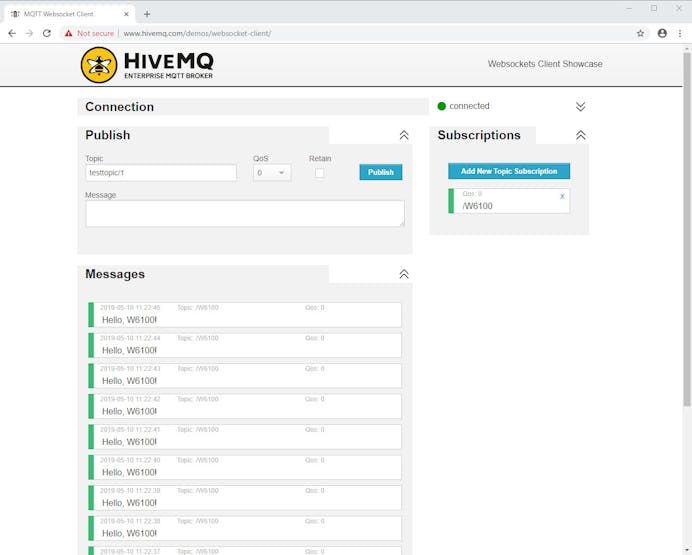
Task: Open a new browser tab with plus icon
Action: pyautogui.click(x=147, y=14)
